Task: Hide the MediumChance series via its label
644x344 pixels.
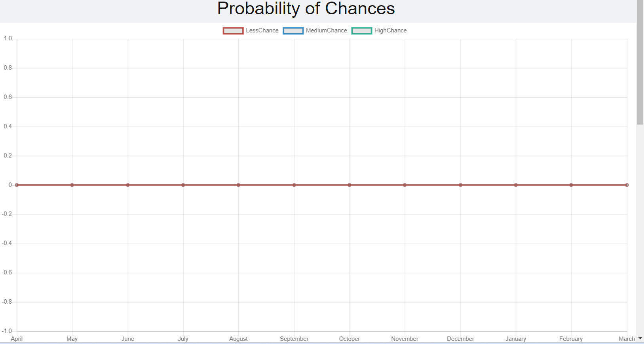Action: pyautogui.click(x=326, y=31)
